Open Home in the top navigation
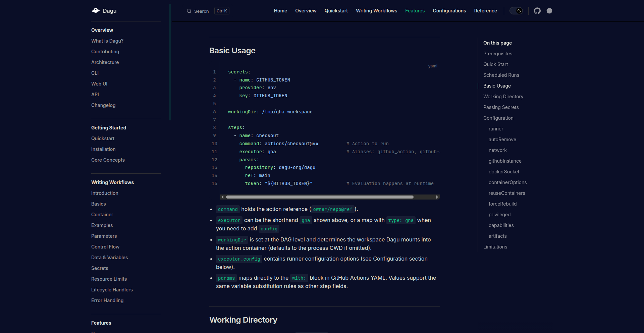644x333 pixels. click(x=280, y=11)
